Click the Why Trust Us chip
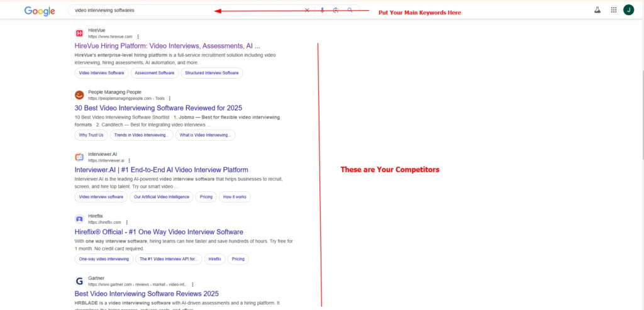 tap(91, 135)
